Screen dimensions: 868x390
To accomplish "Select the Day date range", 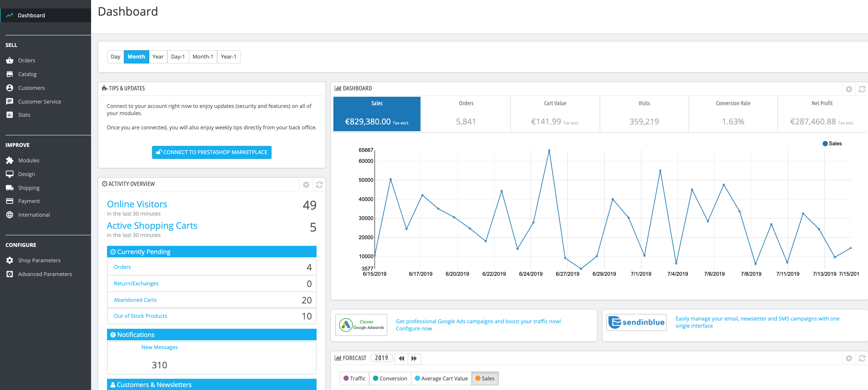I will 115,57.
